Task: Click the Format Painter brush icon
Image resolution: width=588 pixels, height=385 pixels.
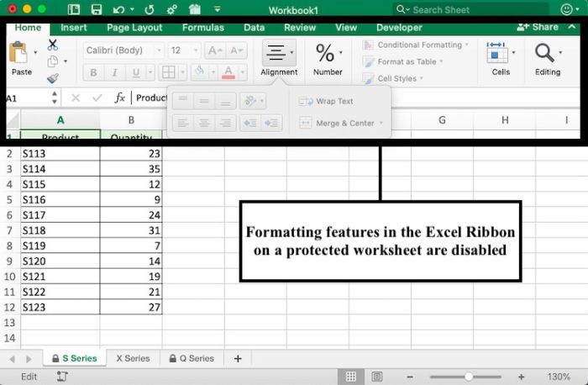Action: 53,78
